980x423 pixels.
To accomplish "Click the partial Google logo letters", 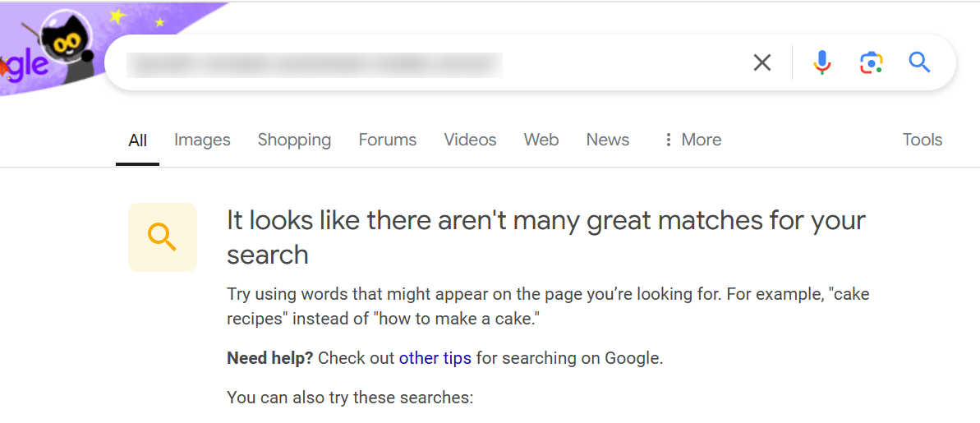I will click(23, 66).
